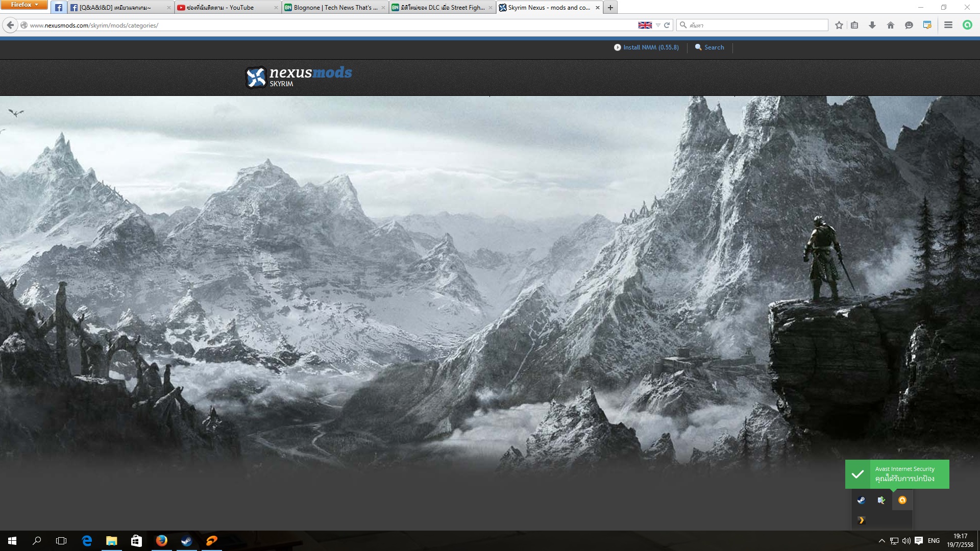Screen dimensions: 980x551
Task: Switch to the YouTube tab
Action: click(228, 8)
